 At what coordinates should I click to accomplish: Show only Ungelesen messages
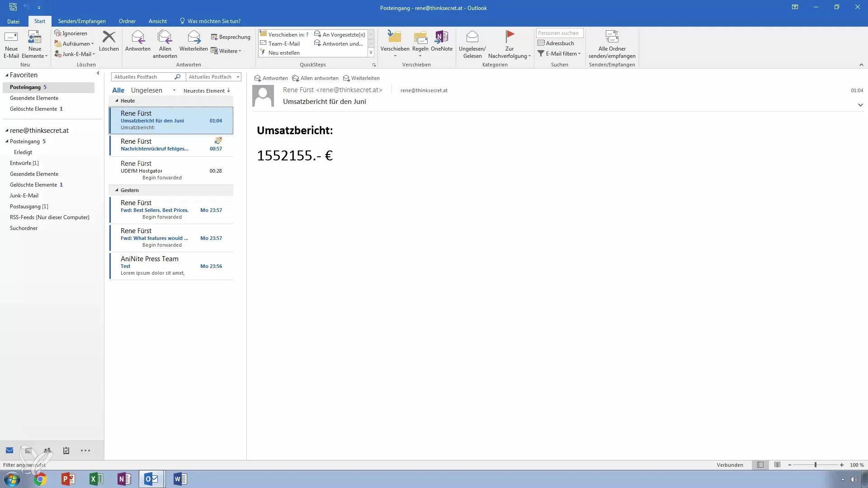tap(146, 90)
